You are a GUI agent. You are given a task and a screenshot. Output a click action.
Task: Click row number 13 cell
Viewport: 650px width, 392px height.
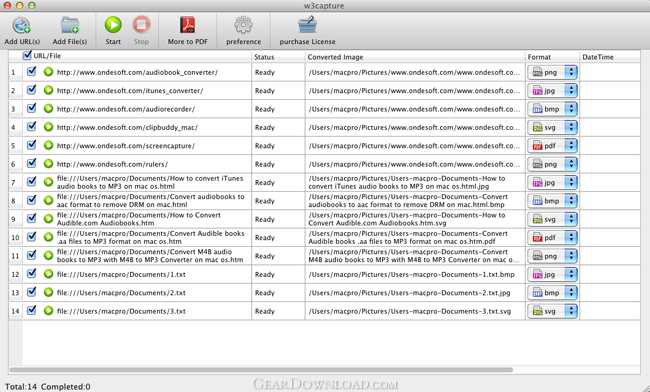point(15,293)
